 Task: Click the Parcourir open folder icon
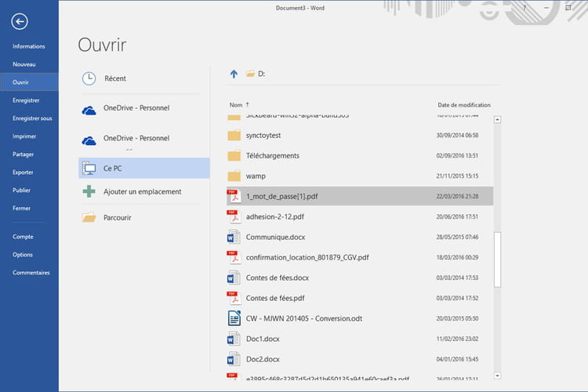(x=89, y=217)
